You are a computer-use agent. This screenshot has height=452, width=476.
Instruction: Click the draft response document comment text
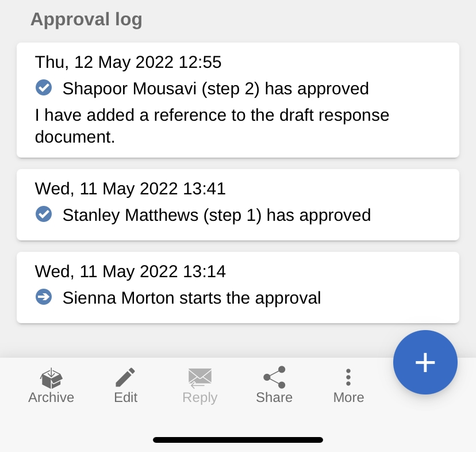212,126
